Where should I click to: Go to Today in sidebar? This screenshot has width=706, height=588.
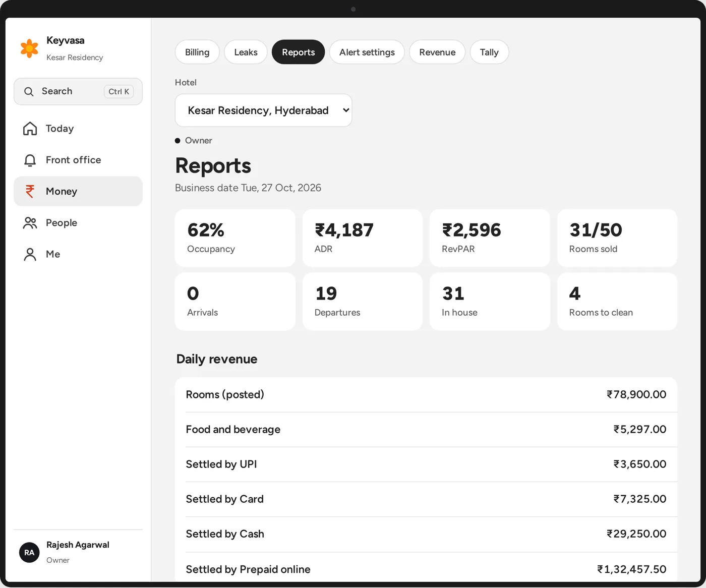pos(78,129)
